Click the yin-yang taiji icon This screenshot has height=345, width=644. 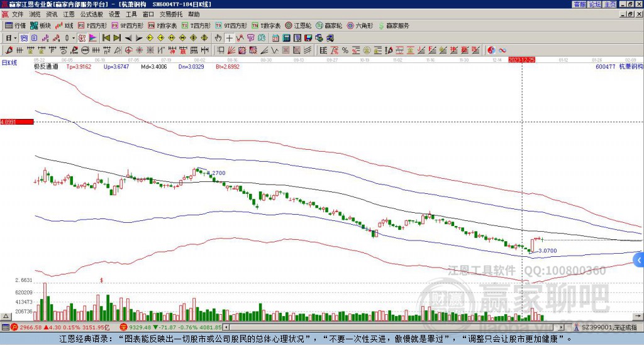click(491, 50)
